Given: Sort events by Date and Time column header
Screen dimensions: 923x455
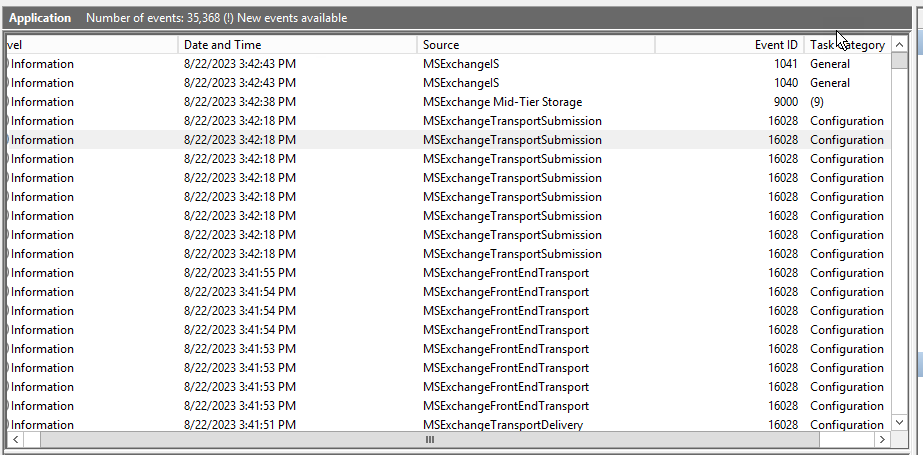Looking at the screenshot, I should point(298,45).
